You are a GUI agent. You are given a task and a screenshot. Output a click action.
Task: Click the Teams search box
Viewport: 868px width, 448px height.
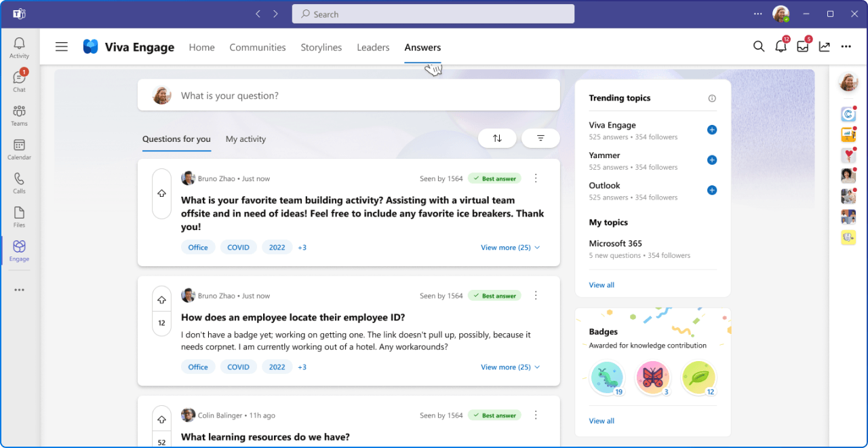433,14
